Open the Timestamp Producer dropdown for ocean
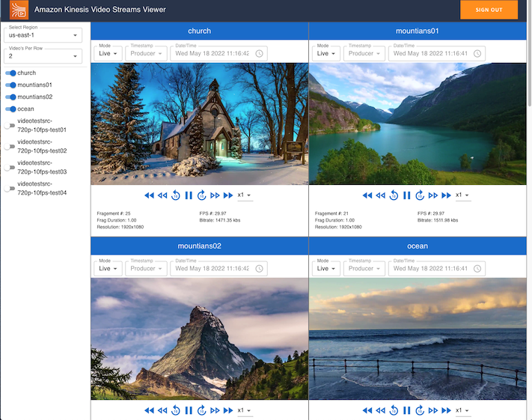 coord(364,269)
